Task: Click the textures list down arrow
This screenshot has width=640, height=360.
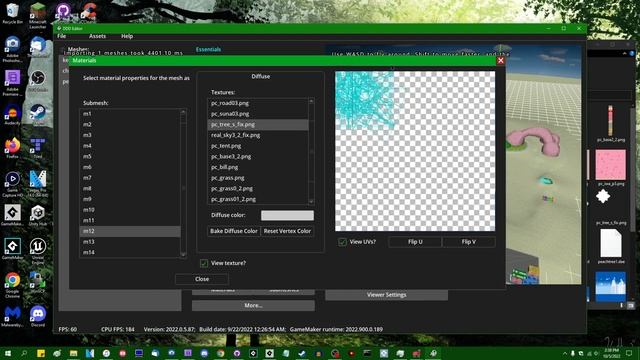Action: tap(311, 201)
